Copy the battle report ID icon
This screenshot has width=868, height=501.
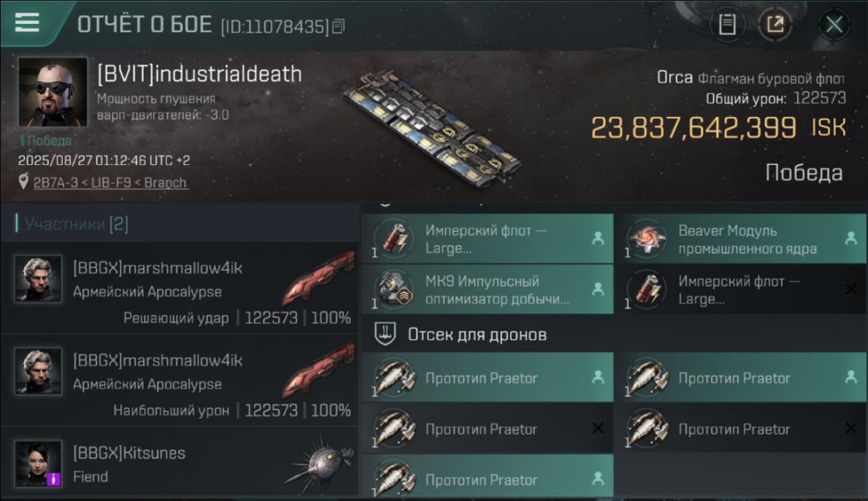click(339, 27)
